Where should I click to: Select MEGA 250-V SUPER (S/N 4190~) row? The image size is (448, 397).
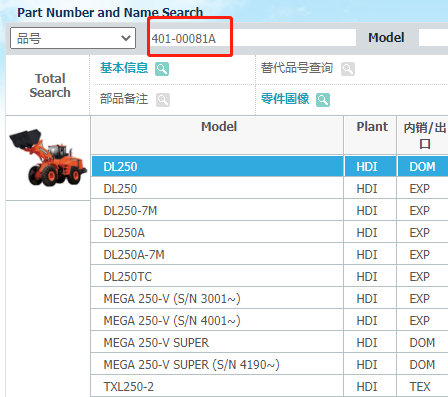[269, 364]
